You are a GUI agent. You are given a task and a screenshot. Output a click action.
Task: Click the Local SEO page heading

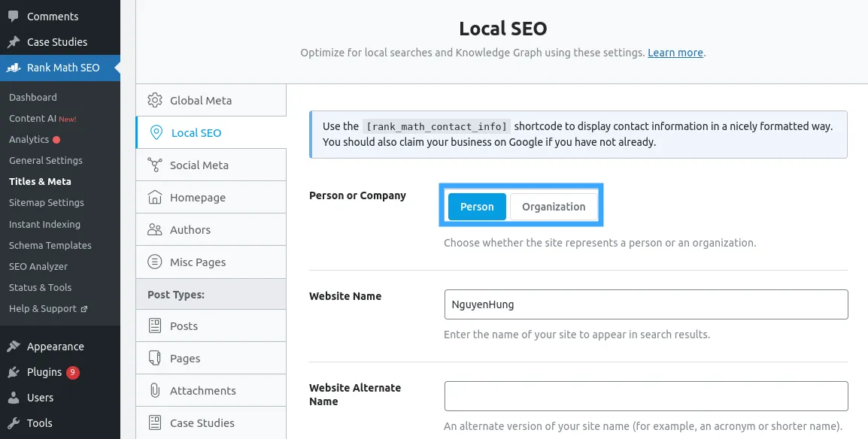coord(502,29)
